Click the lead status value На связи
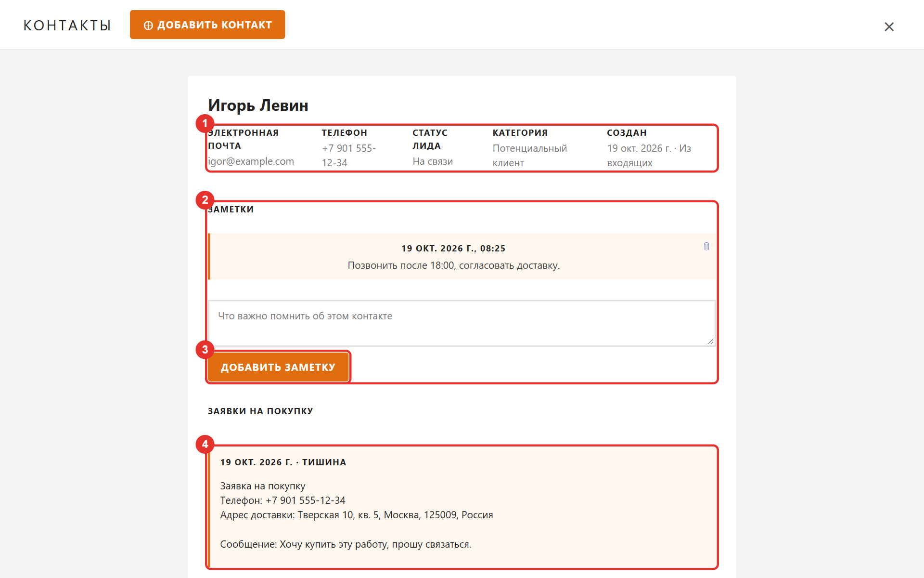Image resolution: width=924 pixels, height=578 pixels. [x=433, y=161]
